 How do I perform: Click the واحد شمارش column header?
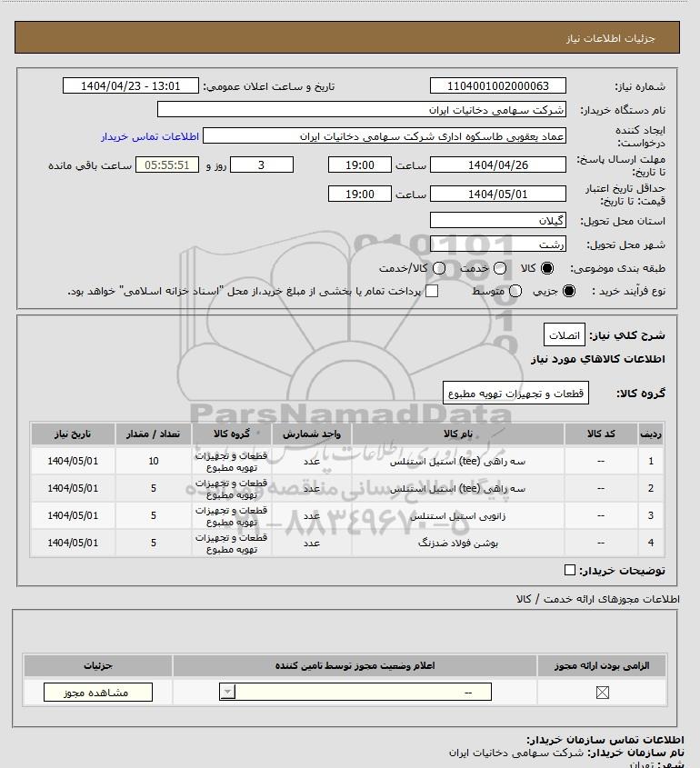click(x=312, y=434)
